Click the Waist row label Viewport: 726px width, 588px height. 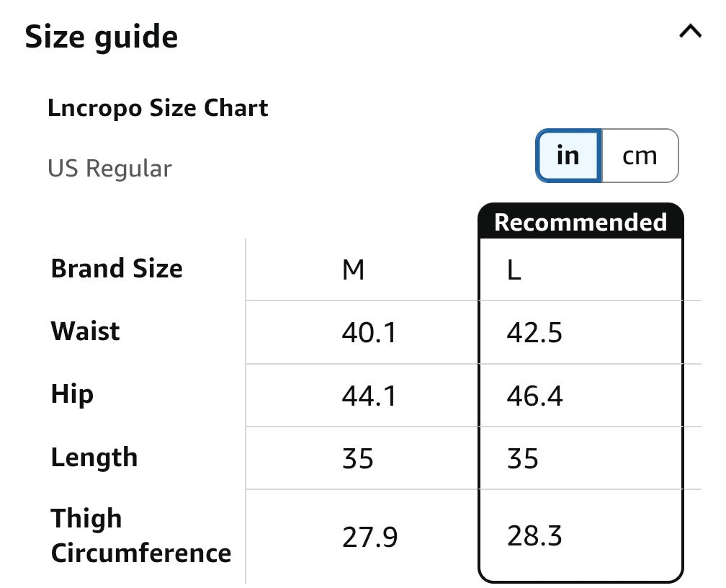(x=85, y=331)
